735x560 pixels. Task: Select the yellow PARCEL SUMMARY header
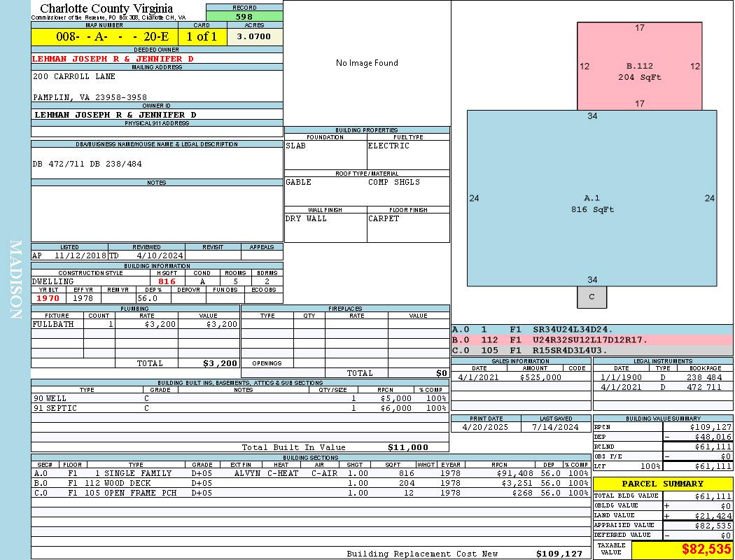click(662, 484)
